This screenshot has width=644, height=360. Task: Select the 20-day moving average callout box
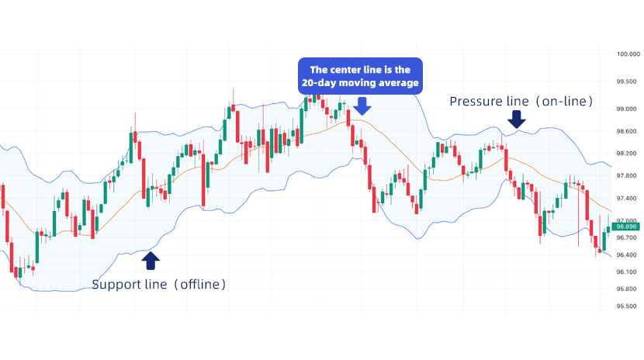[x=360, y=76]
